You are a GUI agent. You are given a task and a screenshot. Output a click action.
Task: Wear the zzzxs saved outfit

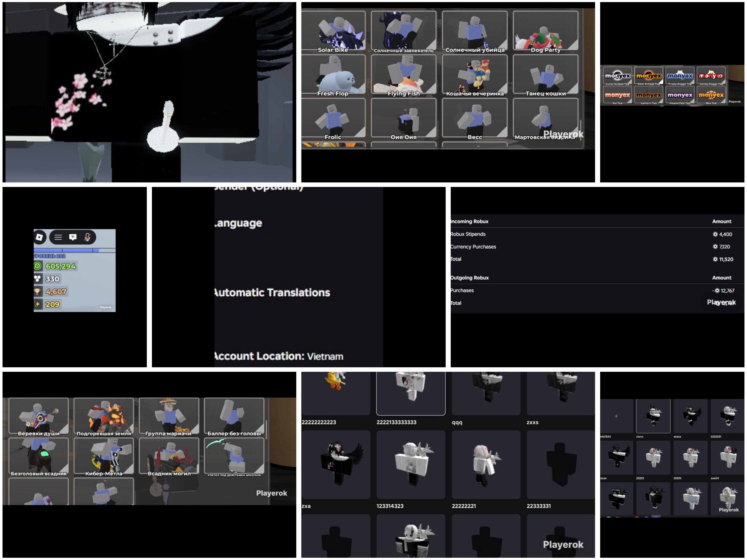point(653,416)
